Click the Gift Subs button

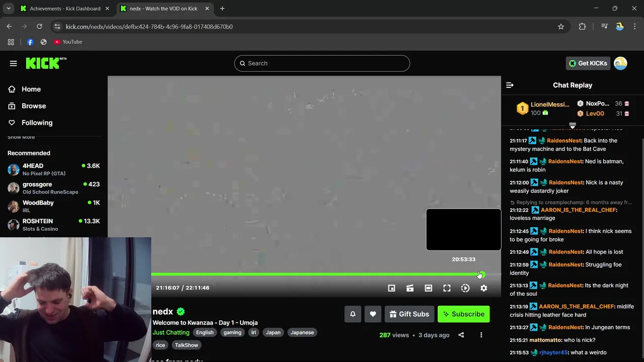click(x=409, y=314)
